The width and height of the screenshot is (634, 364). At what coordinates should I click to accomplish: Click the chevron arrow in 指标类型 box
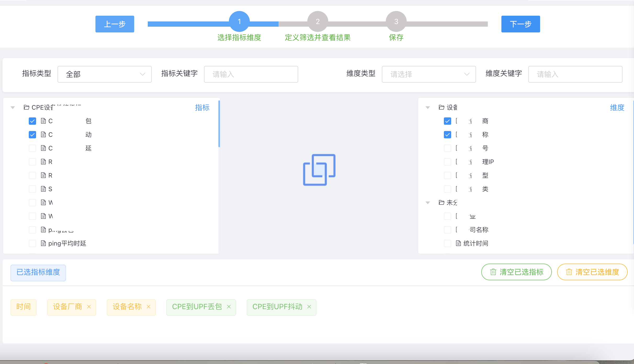point(143,74)
